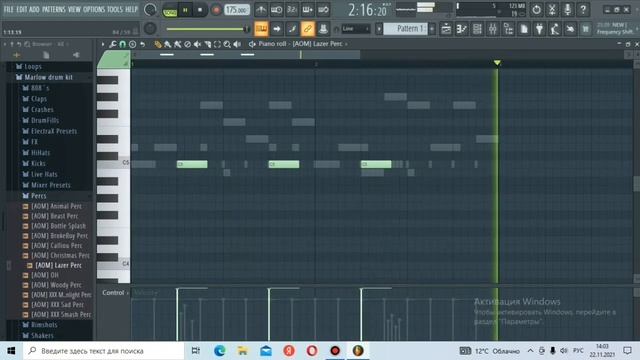Toggle Wait for input to start playing

click(276, 9)
